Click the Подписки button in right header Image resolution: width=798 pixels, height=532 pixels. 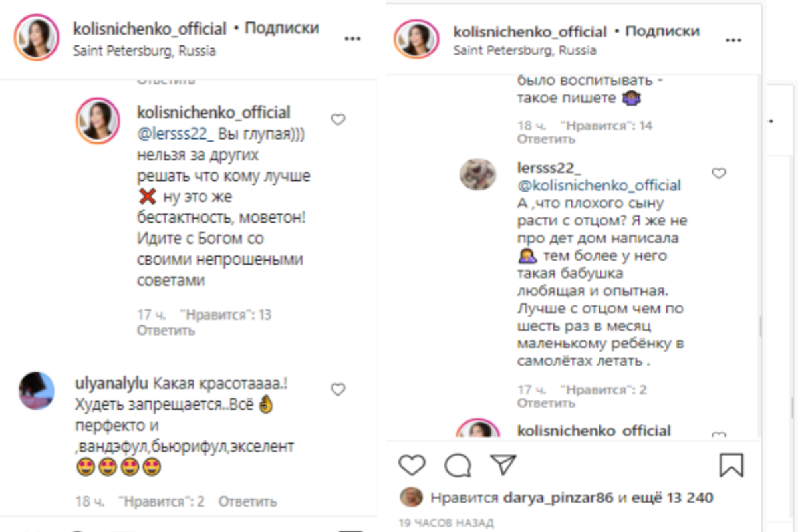pos(662,31)
